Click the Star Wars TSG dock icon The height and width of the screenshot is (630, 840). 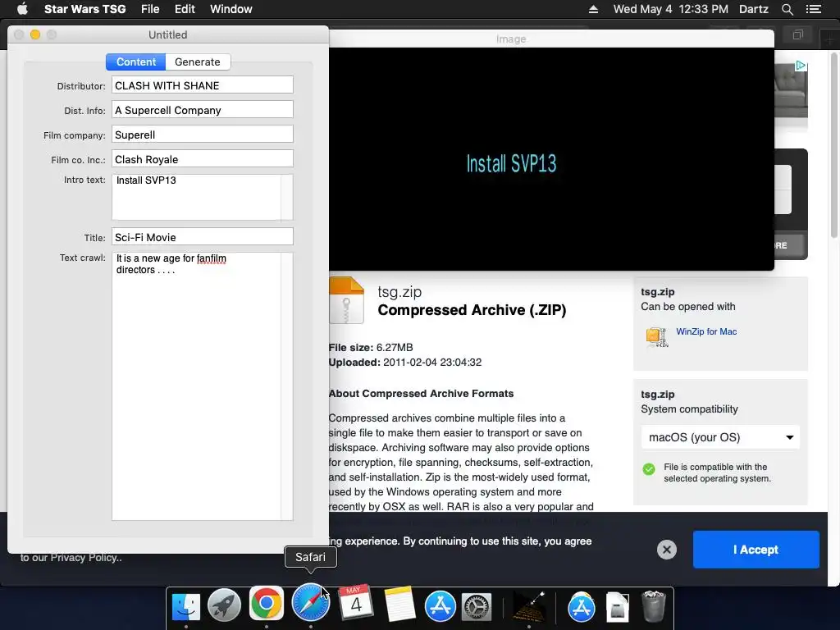pos(529,606)
